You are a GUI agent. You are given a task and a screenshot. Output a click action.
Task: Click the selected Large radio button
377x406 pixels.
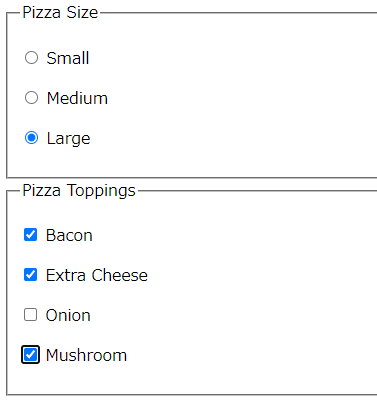point(31,138)
